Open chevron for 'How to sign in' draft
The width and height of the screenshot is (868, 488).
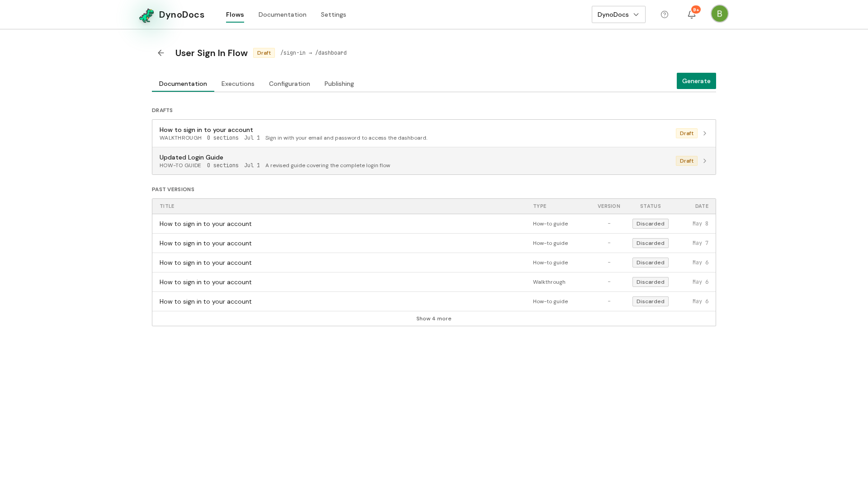[x=704, y=133]
